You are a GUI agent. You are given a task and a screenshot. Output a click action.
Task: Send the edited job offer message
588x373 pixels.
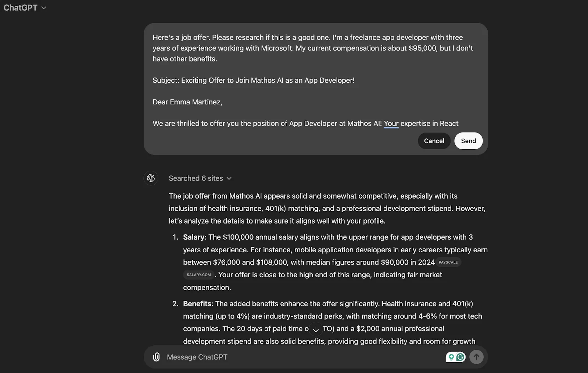click(x=468, y=141)
